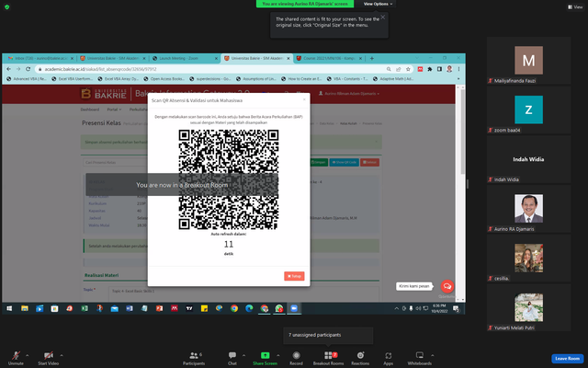Viewport: 588px width, 368px height.
Task: Unmute your microphone in Zoom
Action: (x=16, y=358)
